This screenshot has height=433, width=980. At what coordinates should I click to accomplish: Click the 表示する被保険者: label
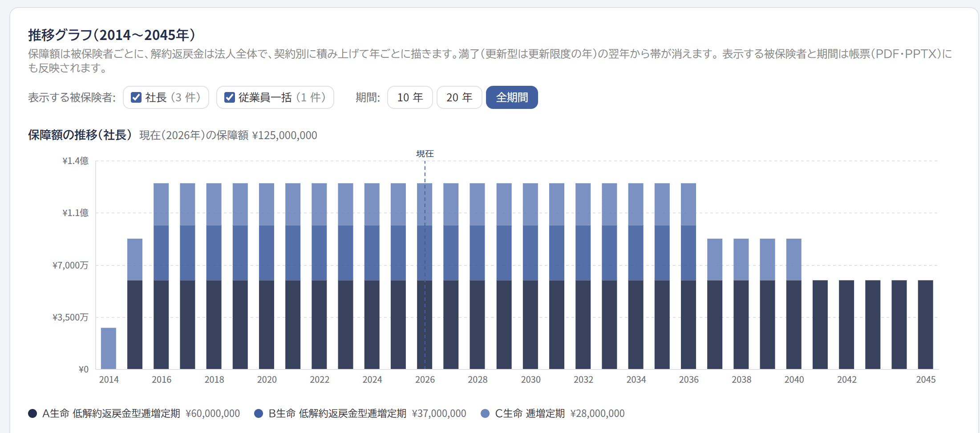pyautogui.click(x=72, y=97)
